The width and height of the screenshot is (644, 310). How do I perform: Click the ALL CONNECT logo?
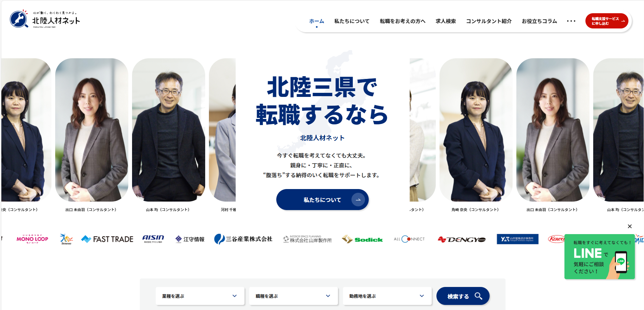(x=409, y=239)
